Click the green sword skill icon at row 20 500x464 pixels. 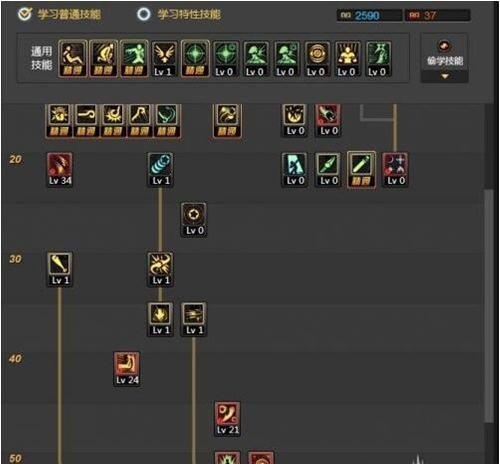[x=361, y=170]
